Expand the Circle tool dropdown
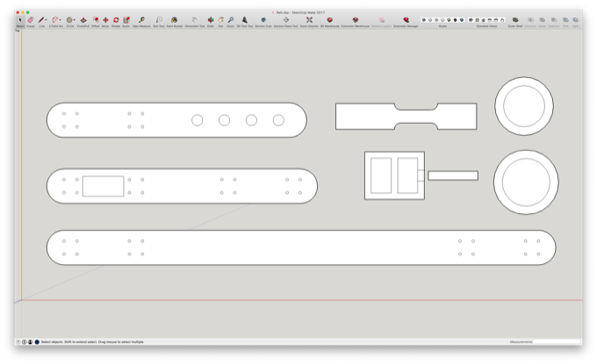597x364 pixels. click(75, 20)
